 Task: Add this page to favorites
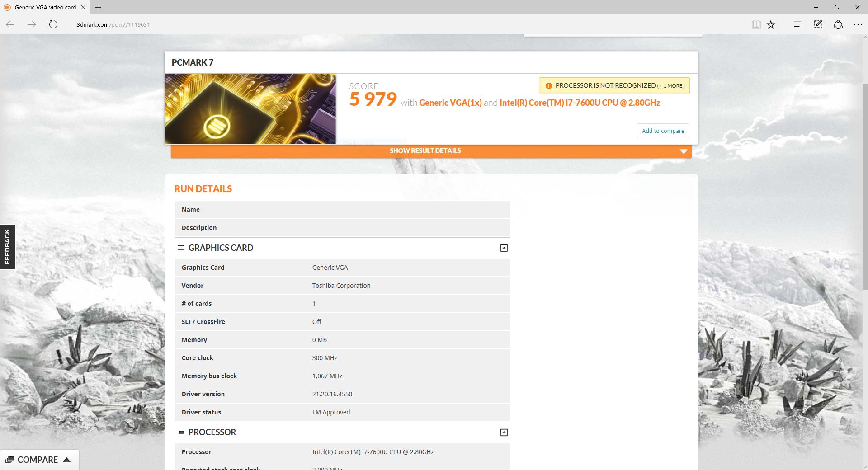tap(771, 24)
